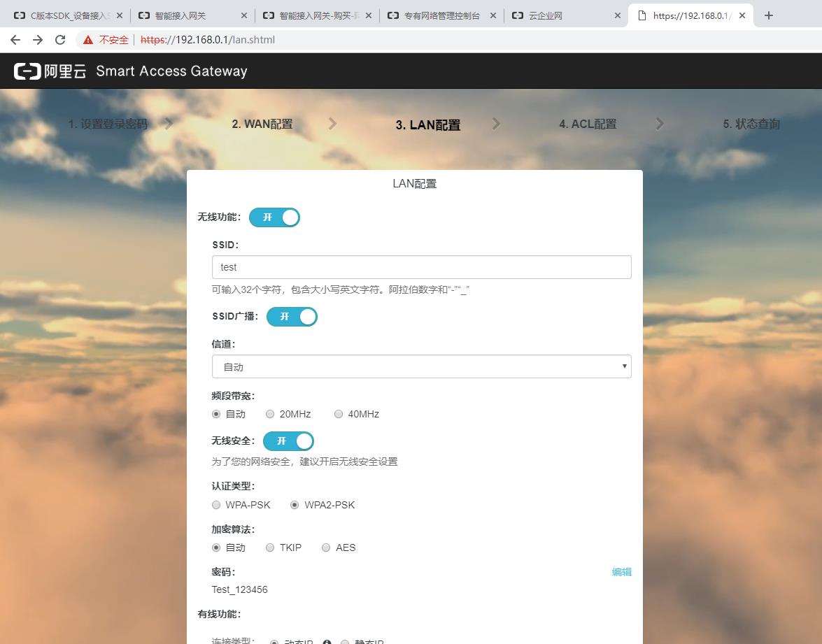Click the address bar URL 192.168.0.1/lan.shtml
This screenshot has width=822, height=644.
pos(208,40)
